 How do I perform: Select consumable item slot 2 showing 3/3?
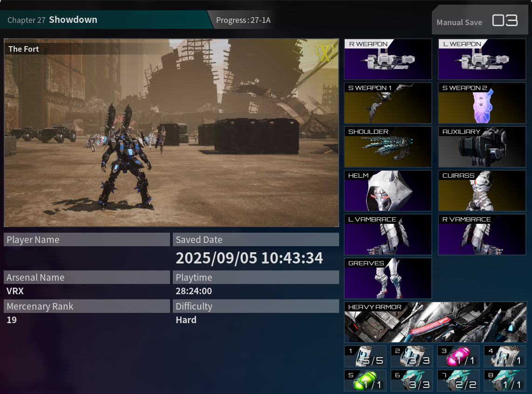412,356
